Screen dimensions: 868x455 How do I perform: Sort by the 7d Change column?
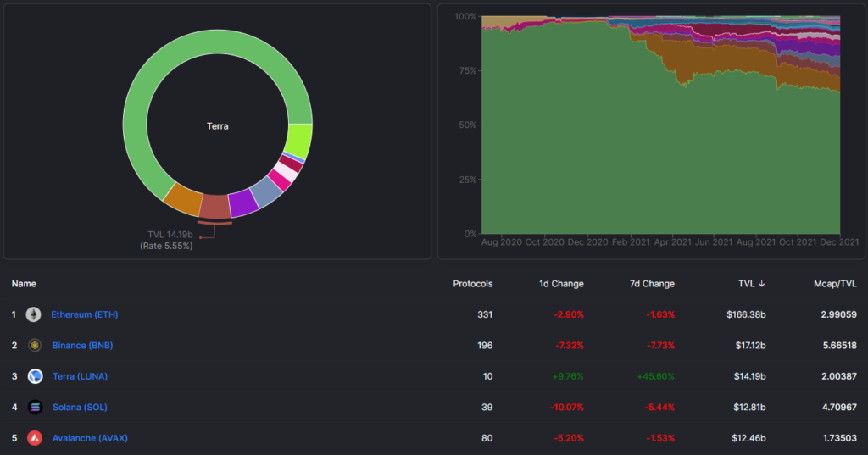point(652,284)
